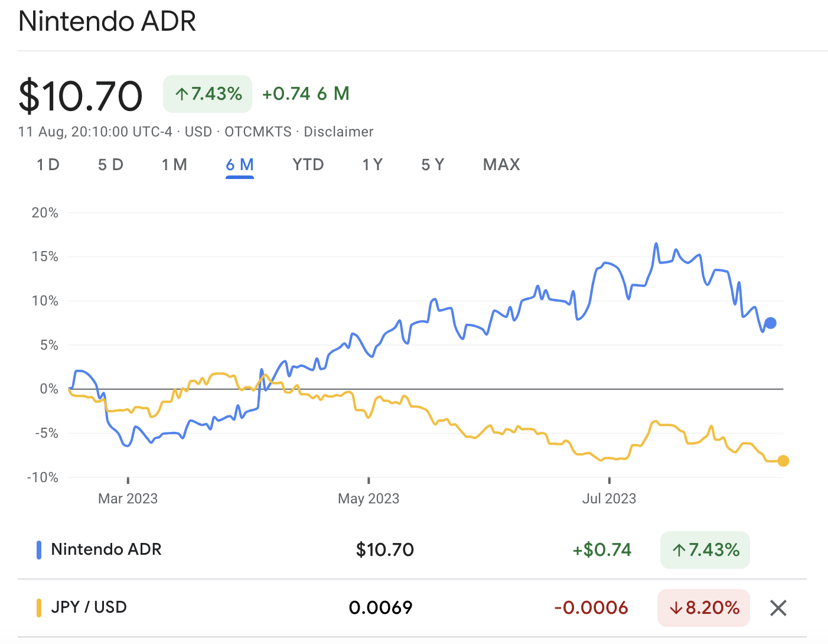Switch chart to YTD range

(308, 165)
